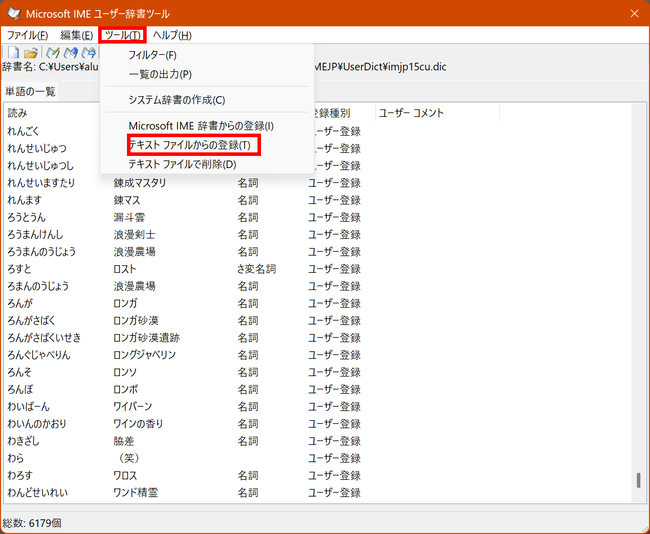Select the わいばーん reading
Image resolution: width=650 pixels, height=534 pixels.
[29, 407]
